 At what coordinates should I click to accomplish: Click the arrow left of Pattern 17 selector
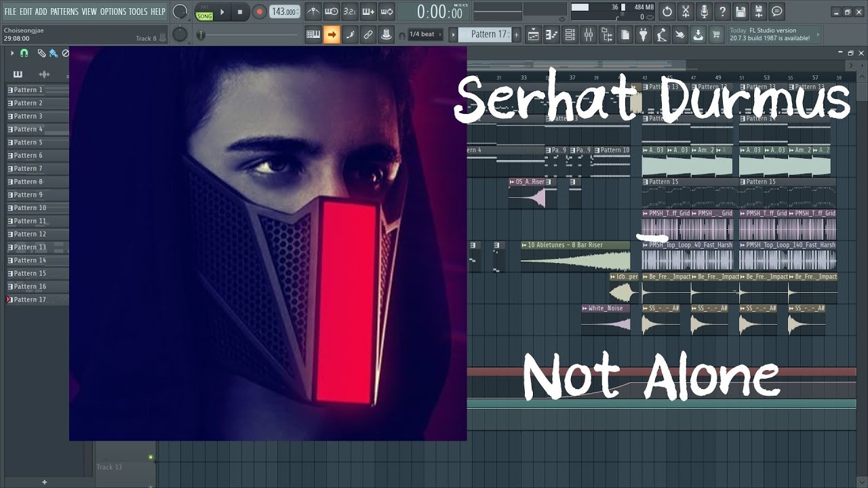click(454, 35)
